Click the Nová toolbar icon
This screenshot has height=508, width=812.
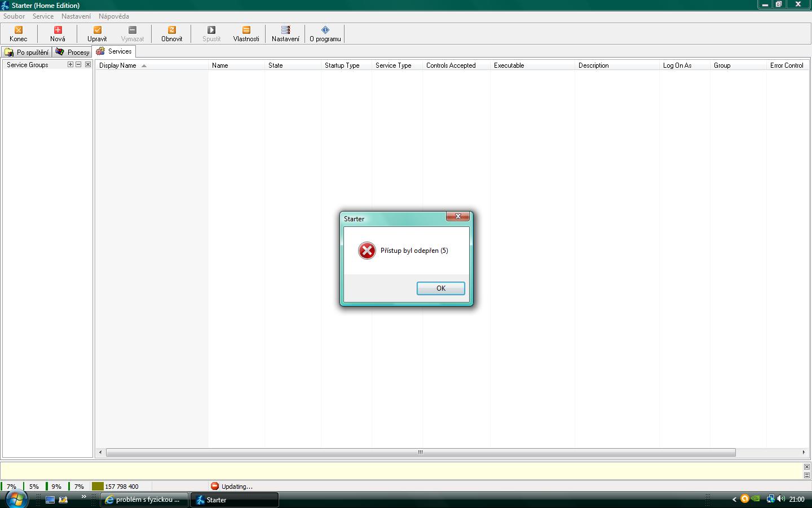[58, 30]
